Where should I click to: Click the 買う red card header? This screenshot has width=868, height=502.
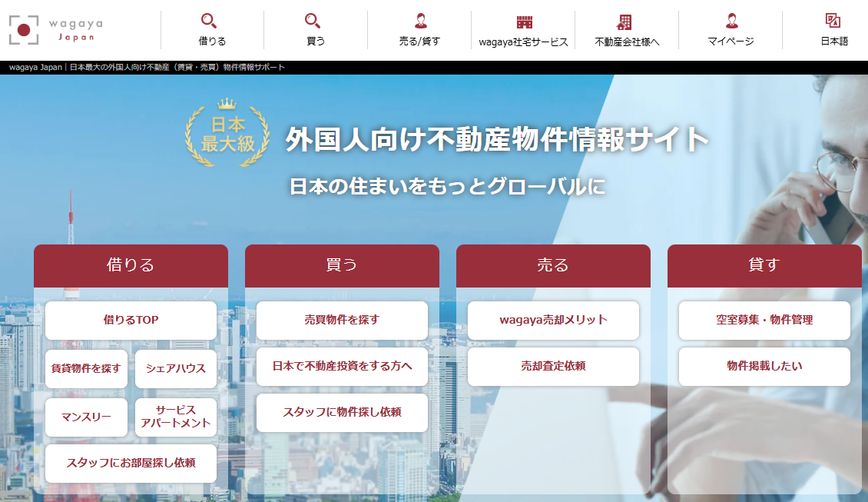pos(342,265)
